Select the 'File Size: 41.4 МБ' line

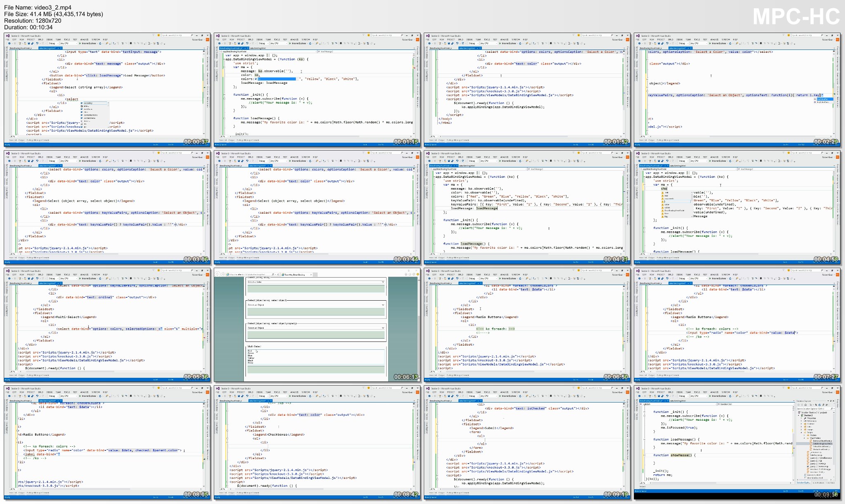click(54, 14)
